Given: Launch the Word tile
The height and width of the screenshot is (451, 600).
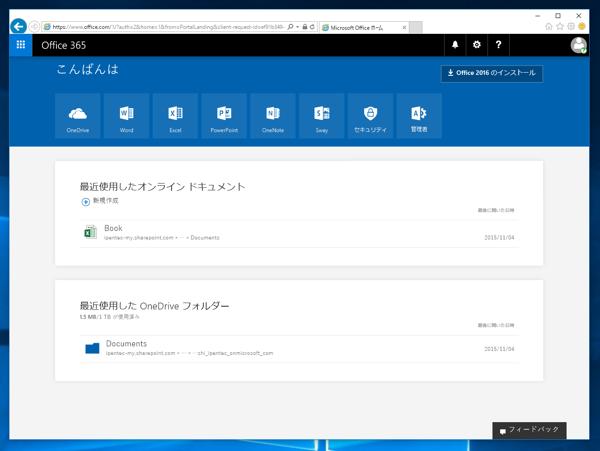Looking at the screenshot, I should point(126,116).
